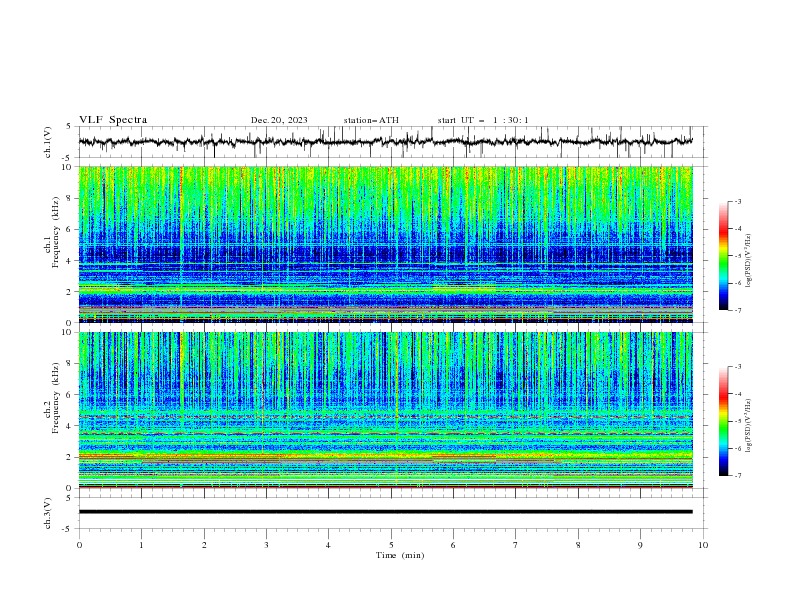Click the "Time (min)" x-axis label
Screen dimensions: 792x612
pyautogui.click(x=400, y=555)
